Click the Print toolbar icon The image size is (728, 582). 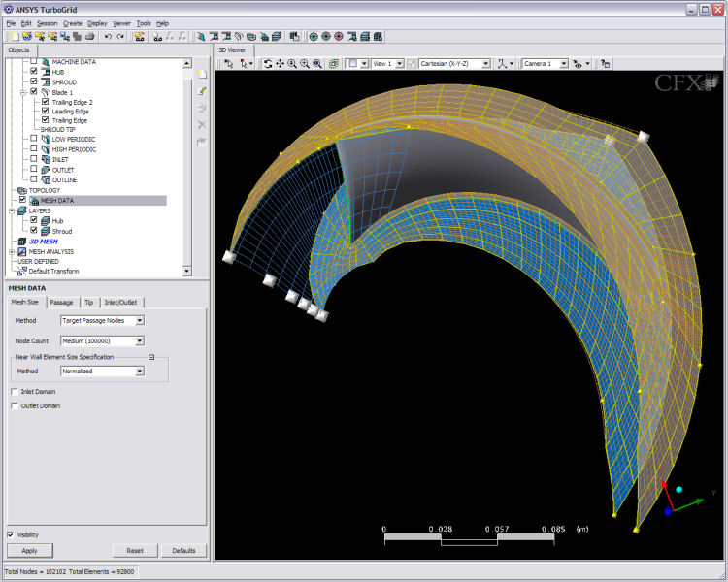click(x=90, y=37)
